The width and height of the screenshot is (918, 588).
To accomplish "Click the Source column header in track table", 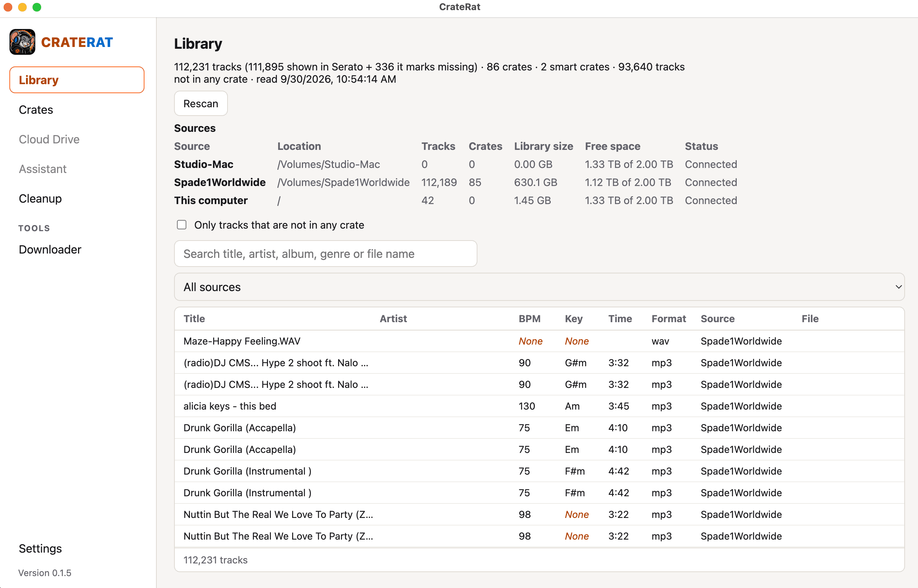I will click(x=718, y=319).
